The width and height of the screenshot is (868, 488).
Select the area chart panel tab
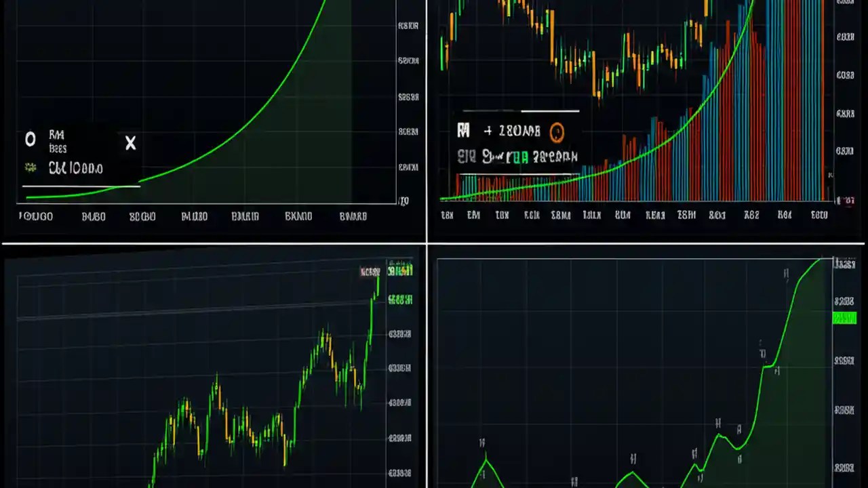click(644, 373)
